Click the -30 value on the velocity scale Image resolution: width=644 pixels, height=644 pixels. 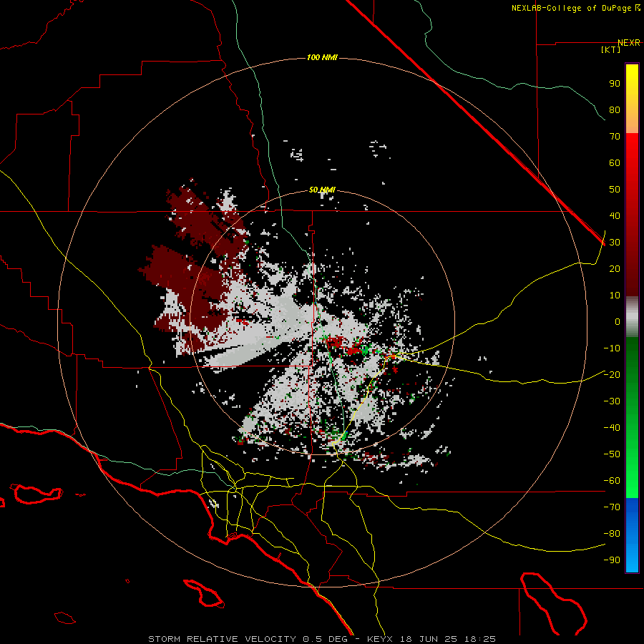coord(612,401)
